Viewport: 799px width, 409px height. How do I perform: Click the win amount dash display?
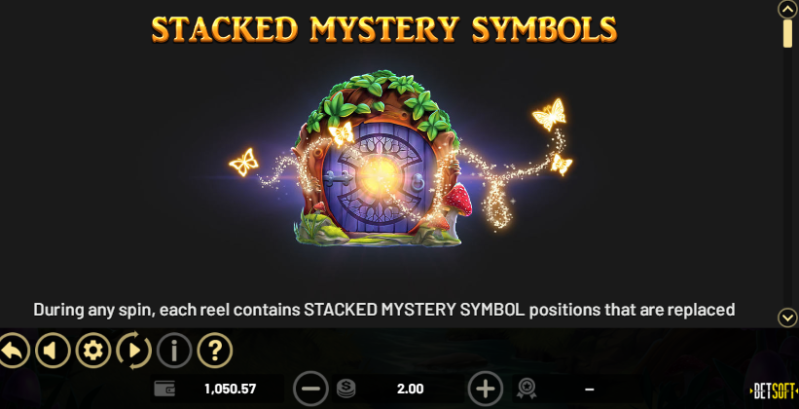click(590, 389)
